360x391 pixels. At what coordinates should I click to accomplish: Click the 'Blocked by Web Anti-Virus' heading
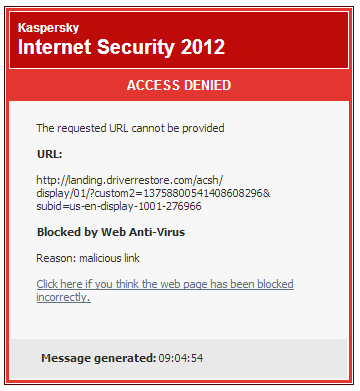[x=111, y=232]
